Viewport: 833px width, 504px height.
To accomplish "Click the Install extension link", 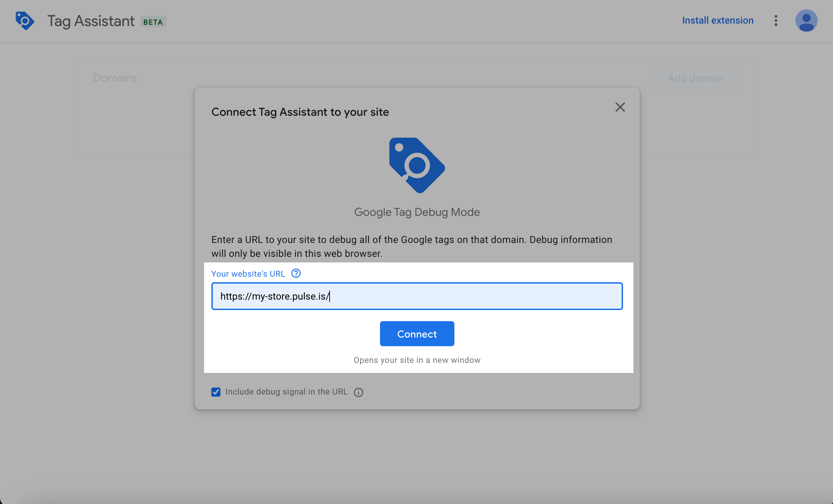I will coord(718,21).
